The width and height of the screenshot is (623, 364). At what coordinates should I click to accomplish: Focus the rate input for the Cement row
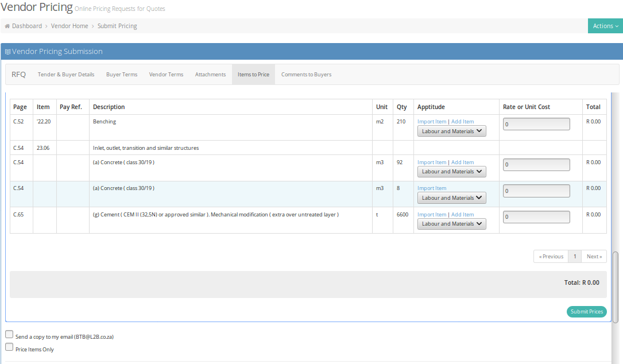(536, 216)
